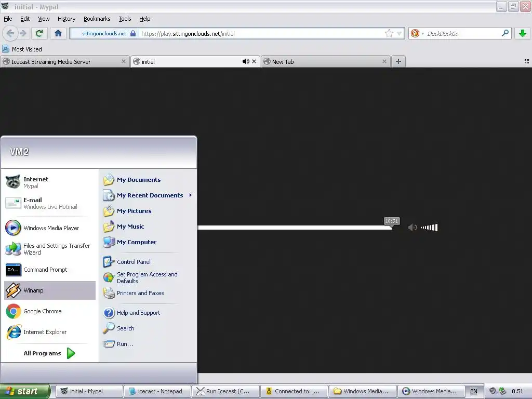
Task: Expand All Programs list
Action: point(49,353)
